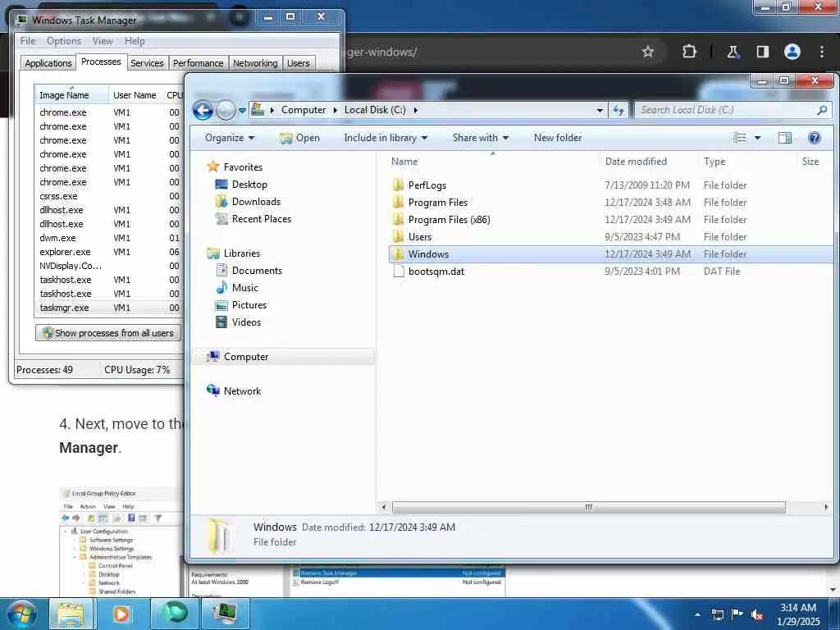Select the Users folder
The width and height of the screenshot is (840, 630).
[419, 237]
